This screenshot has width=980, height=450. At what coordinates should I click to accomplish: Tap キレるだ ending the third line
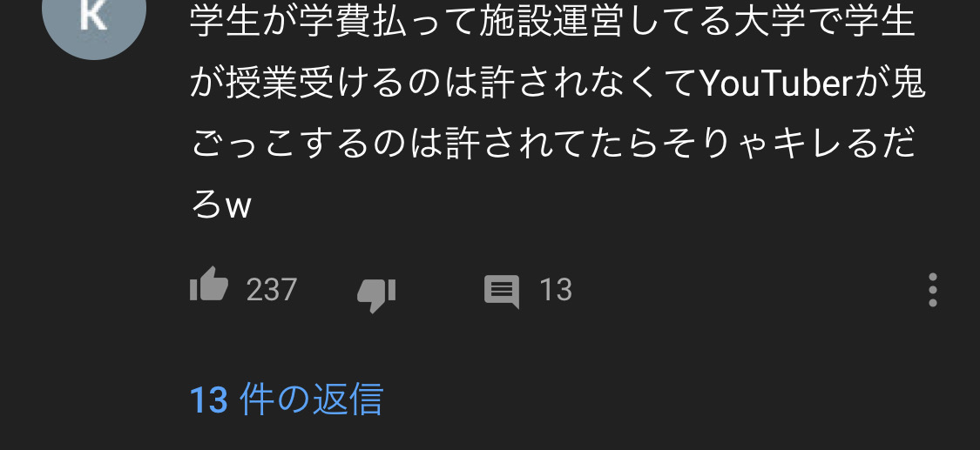click(x=844, y=144)
